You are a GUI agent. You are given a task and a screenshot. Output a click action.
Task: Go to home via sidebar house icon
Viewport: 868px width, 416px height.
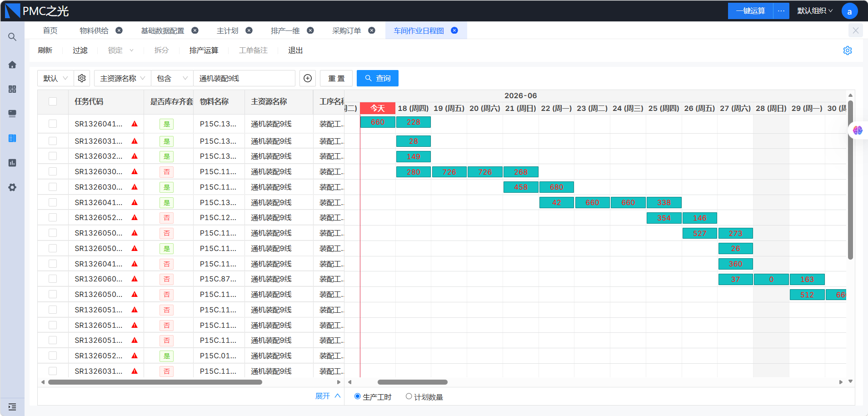(x=12, y=65)
